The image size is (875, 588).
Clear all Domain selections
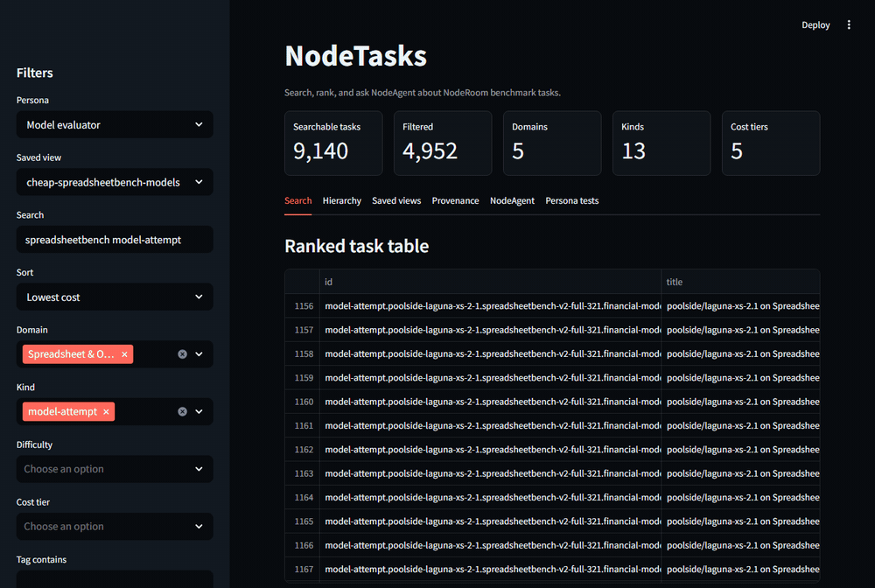tap(182, 354)
